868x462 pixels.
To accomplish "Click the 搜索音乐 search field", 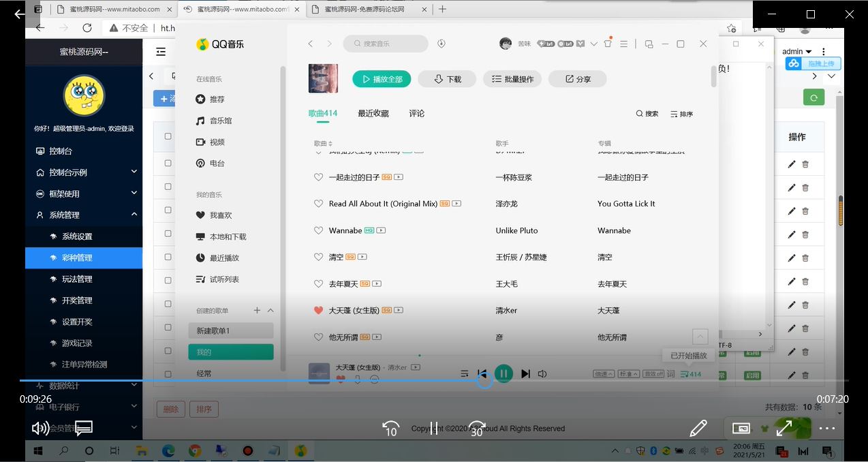I will [x=386, y=44].
